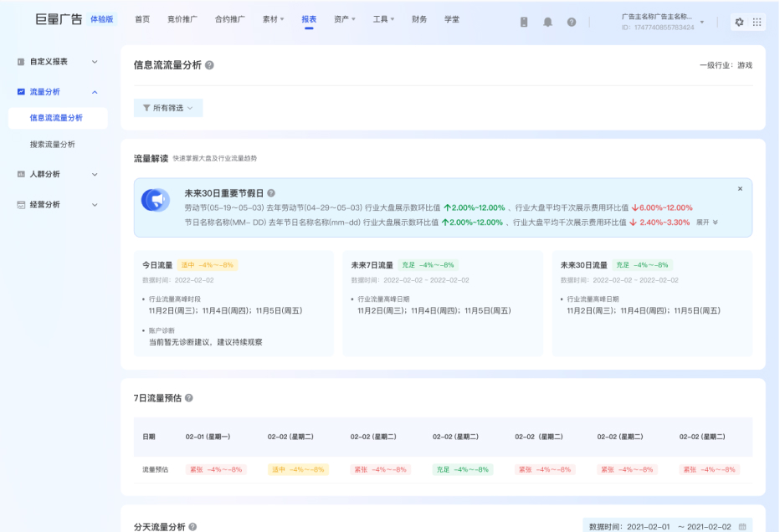Click help icon next to 未来30日重要节假日
Image resolution: width=780 pixels, height=532 pixels.
(x=271, y=193)
